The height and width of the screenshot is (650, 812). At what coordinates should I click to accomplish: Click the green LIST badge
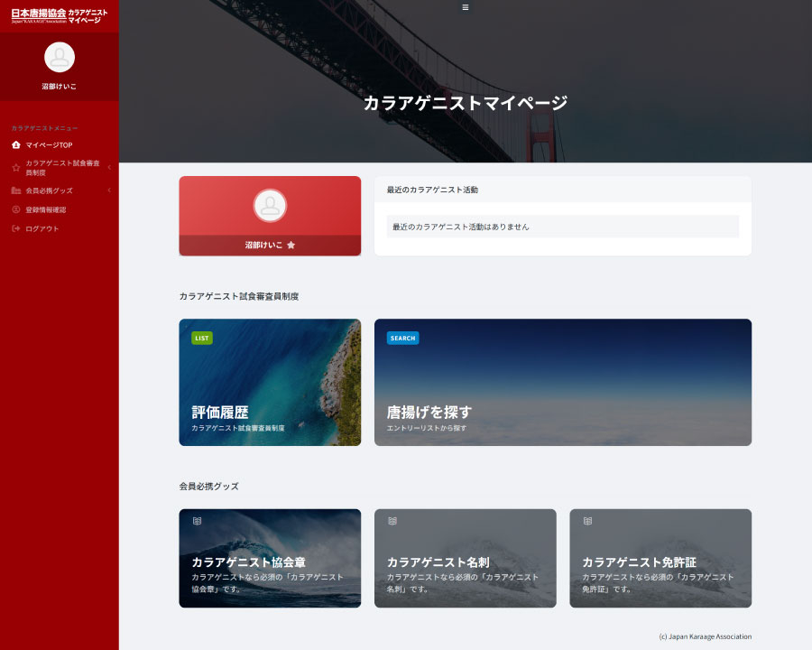click(202, 339)
